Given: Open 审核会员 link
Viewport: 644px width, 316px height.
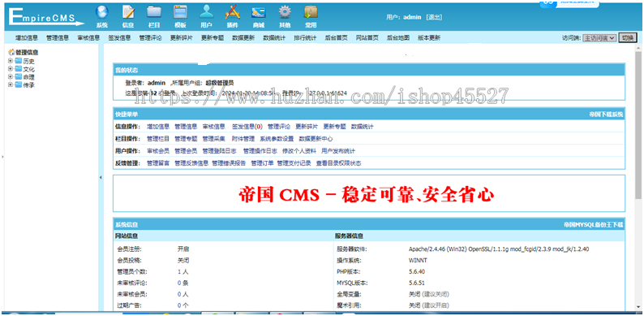Looking at the screenshot, I should coord(158,151).
